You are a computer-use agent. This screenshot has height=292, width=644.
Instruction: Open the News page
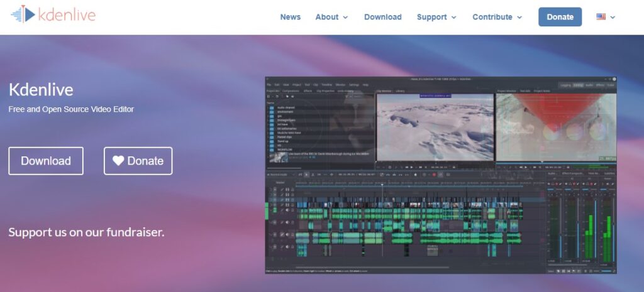(x=291, y=17)
